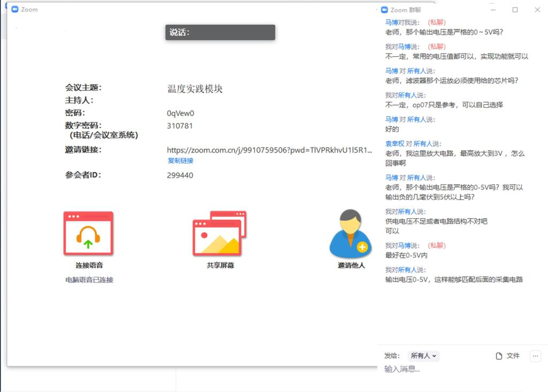Click the Zoom 群聊 logo icon
The height and width of the screenshot is (392, 548).
click(384, 10)
